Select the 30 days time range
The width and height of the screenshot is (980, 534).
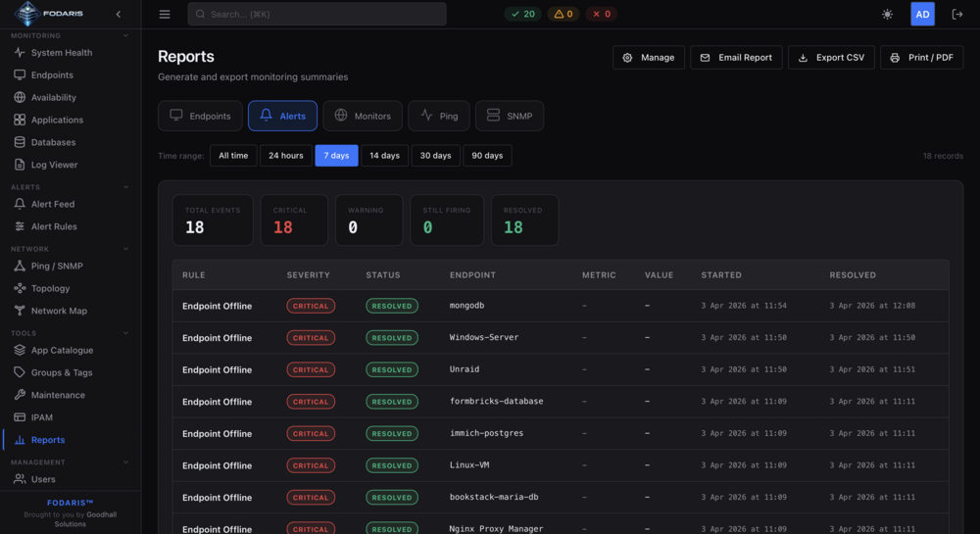pyautogui.click(x=435, y=156)
